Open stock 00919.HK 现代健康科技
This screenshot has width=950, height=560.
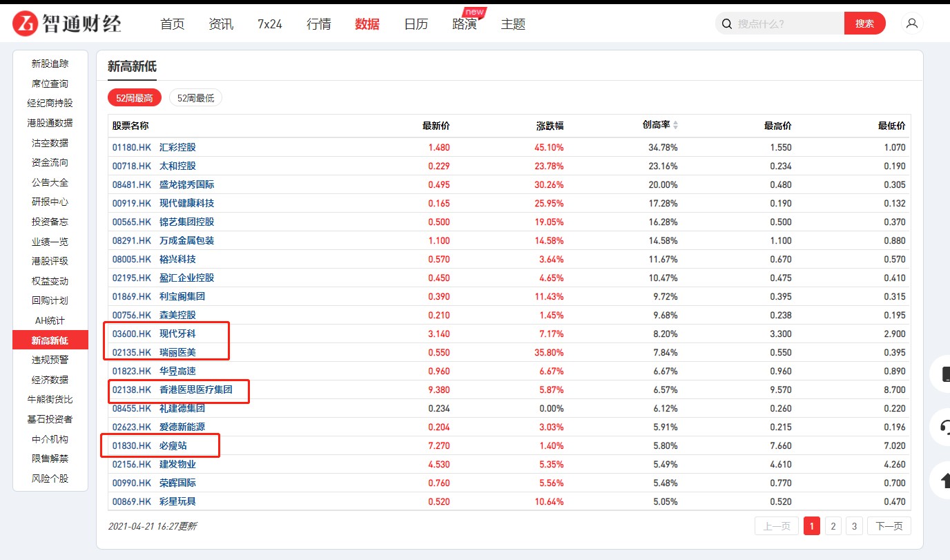click(x=164, y=203)
